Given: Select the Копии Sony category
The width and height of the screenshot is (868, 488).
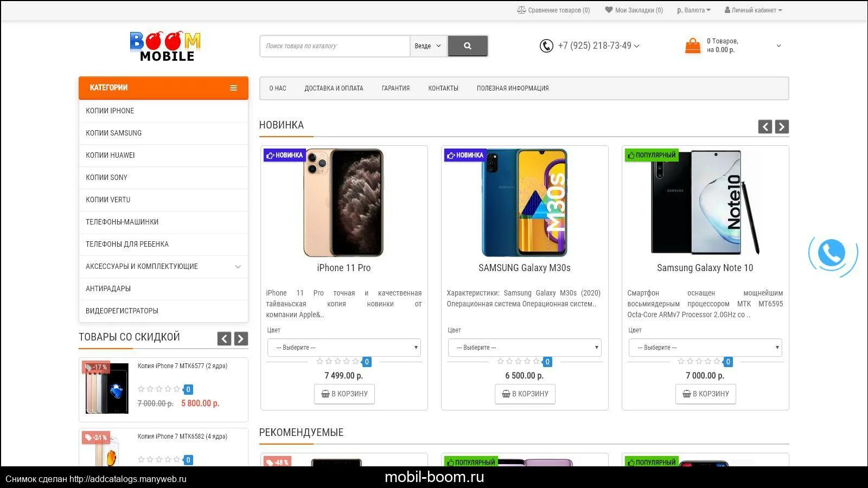Looking at the screenshot, I should point(163,177).
